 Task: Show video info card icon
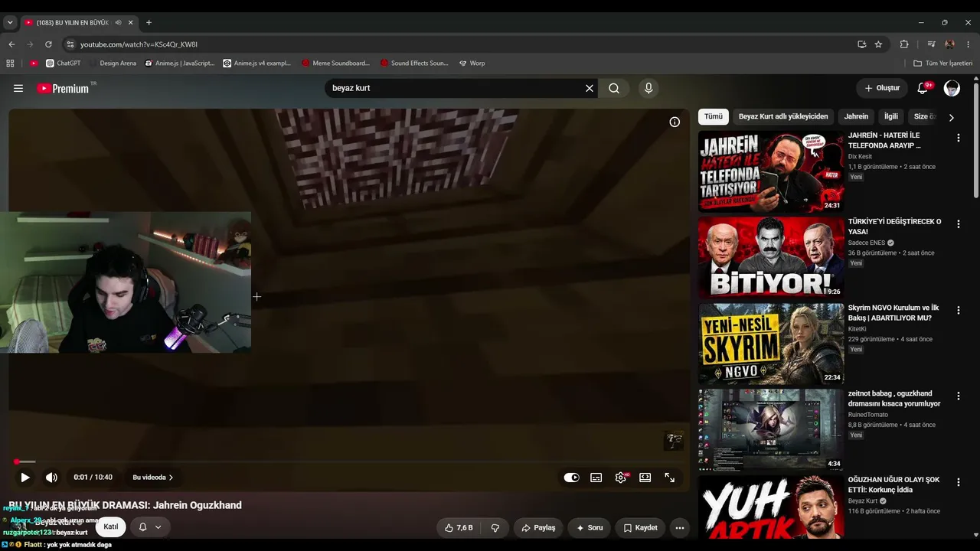click(x=675, y=122)
